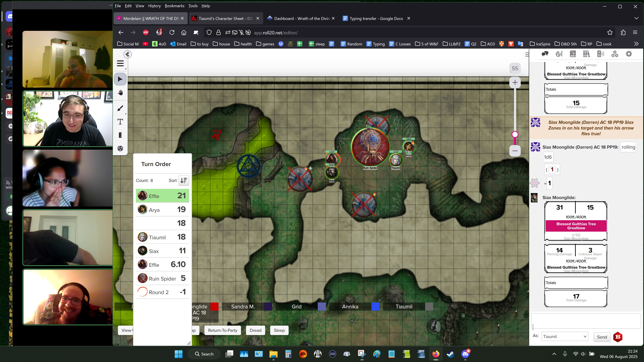Open the turn order Sort menu
Image resolution: width=644 pixels, height=362 pixels.
tap(184, 180)
